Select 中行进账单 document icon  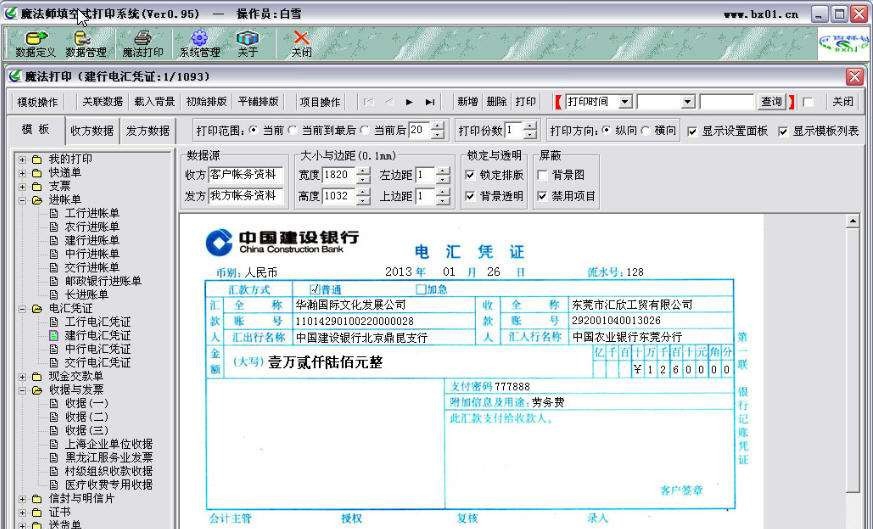[54, 254]
